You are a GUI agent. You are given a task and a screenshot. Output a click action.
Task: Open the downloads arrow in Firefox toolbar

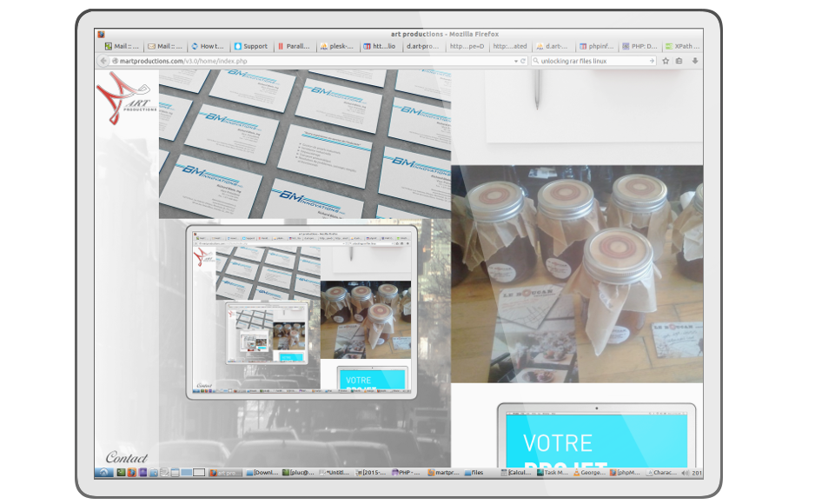point(694,61)
